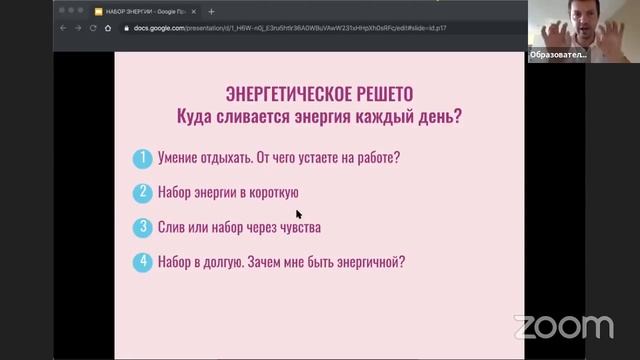Screen dimensions: 640x360
Task: Click text Набор энергии в короткую
Action: (x=228, y=192)
